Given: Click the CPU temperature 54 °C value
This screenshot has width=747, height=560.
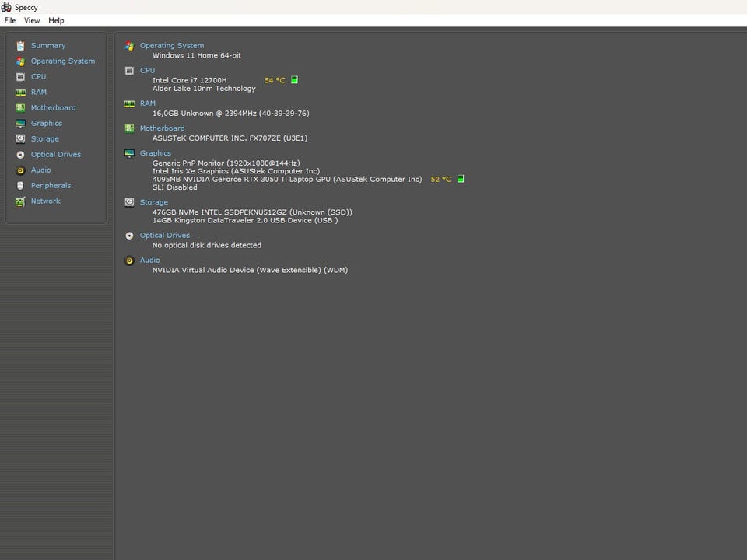Looking at the screenshot, I should [x=275, y=80].
